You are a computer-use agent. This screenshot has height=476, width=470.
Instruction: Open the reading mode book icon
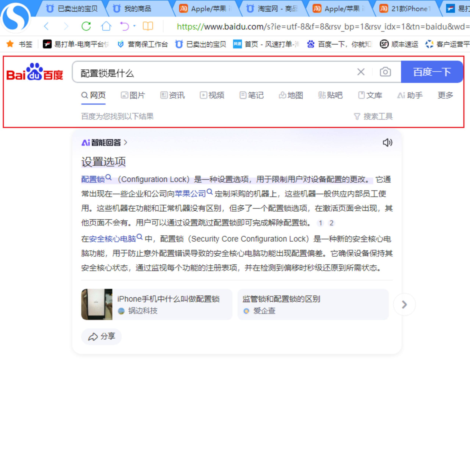(x=148, y=26)
